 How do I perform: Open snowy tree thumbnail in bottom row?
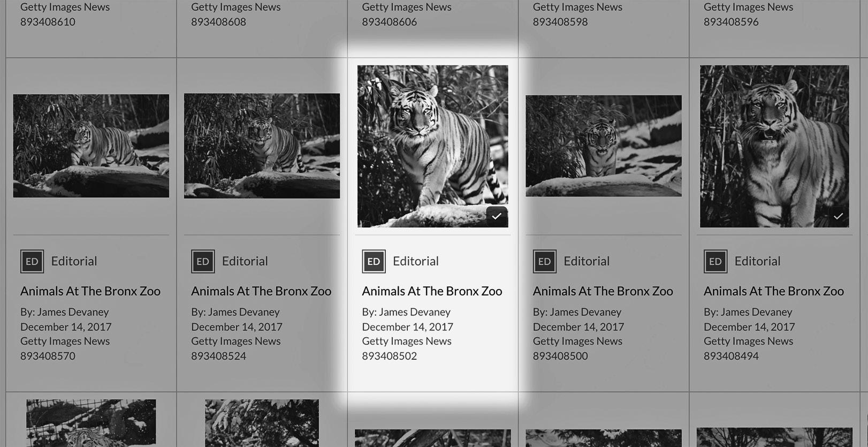[x=262, y=423]
